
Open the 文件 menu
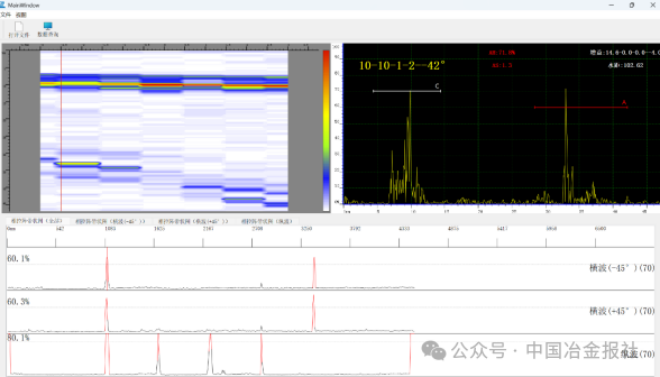tap(5, 15)
